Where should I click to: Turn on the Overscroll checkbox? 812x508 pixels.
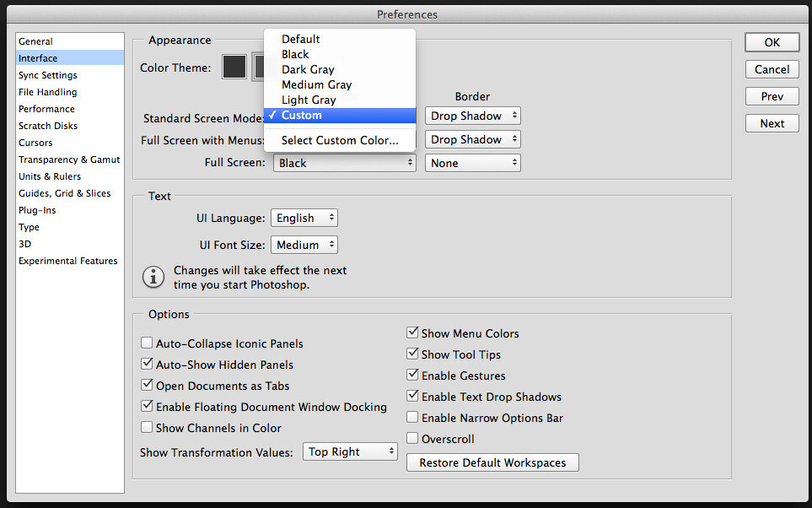point(412,439)
